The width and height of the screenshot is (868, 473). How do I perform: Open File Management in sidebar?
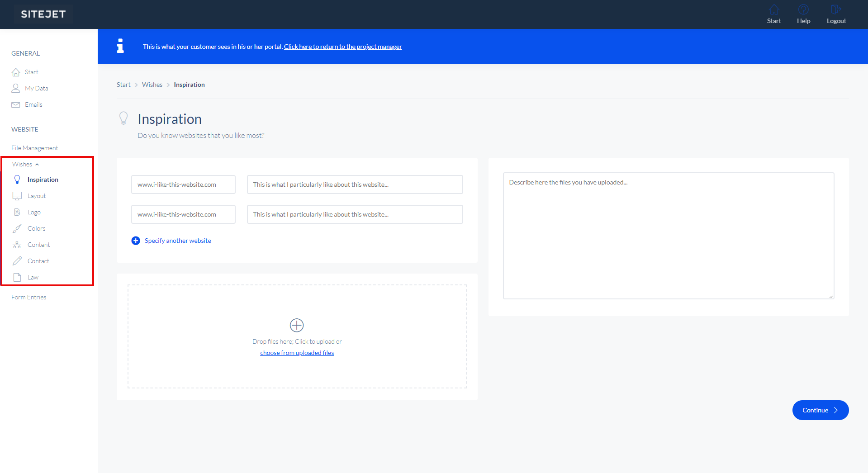click(35, 148)
